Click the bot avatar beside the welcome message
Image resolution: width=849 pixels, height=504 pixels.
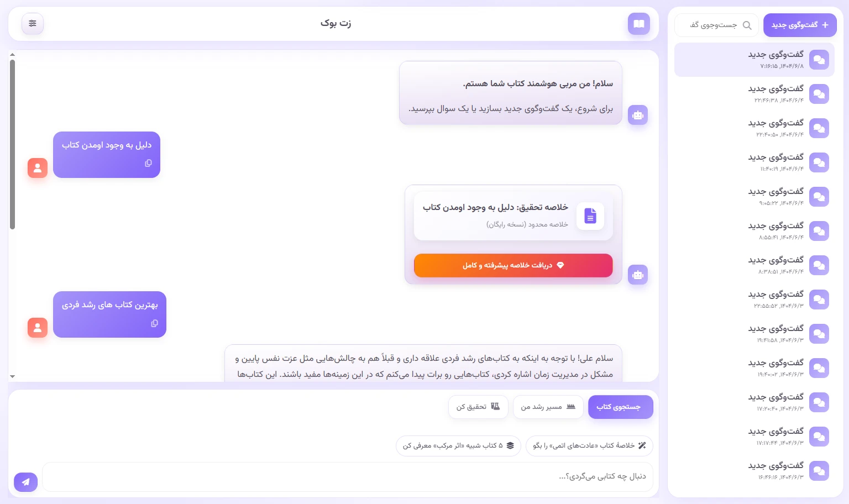pyautogui.click(x=637, y=115)
